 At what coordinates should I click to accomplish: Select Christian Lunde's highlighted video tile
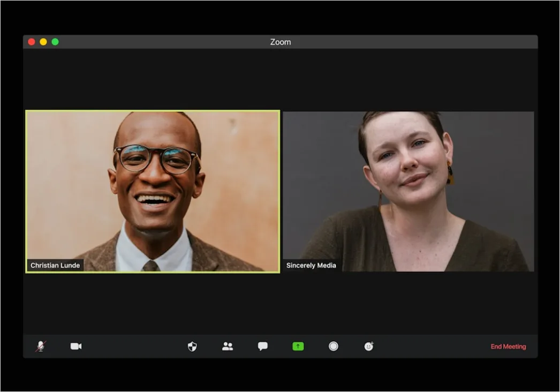pyautogui.click(x=153, y=192)
